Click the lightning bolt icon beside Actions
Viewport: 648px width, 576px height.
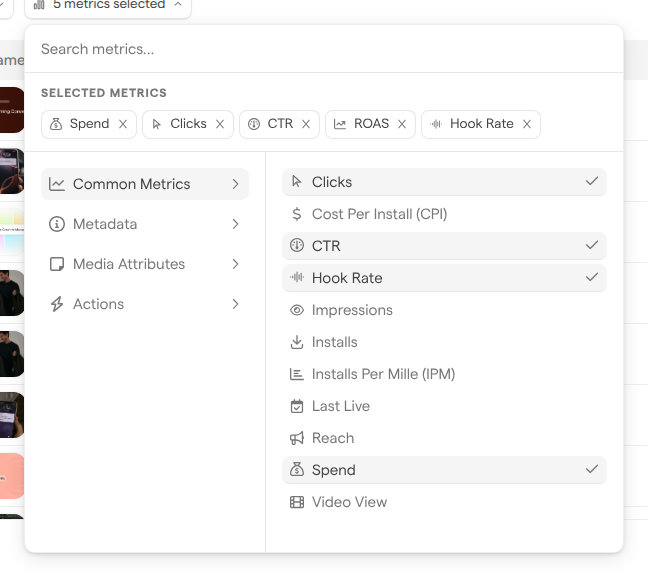pyautogui.click(x=57, y=304)
